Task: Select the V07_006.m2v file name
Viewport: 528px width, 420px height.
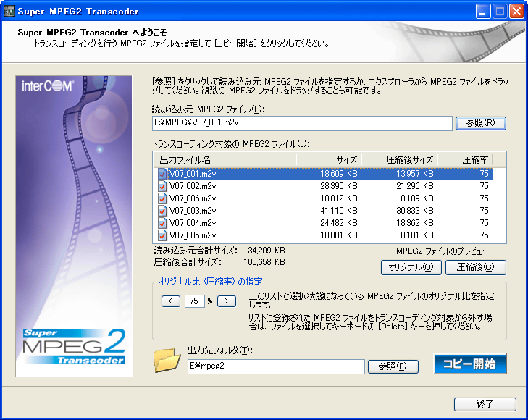Action: [193, 198]
